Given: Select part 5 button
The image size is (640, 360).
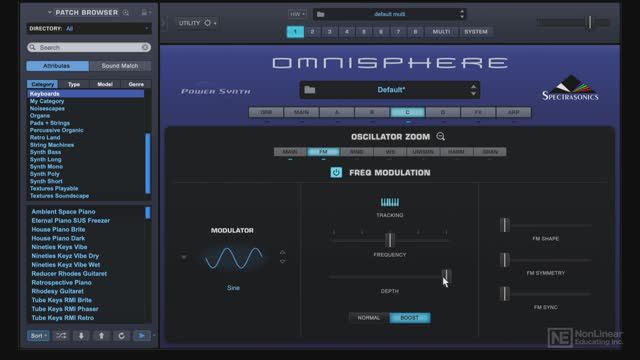Looking at the screenshot, I should point(364,31).
